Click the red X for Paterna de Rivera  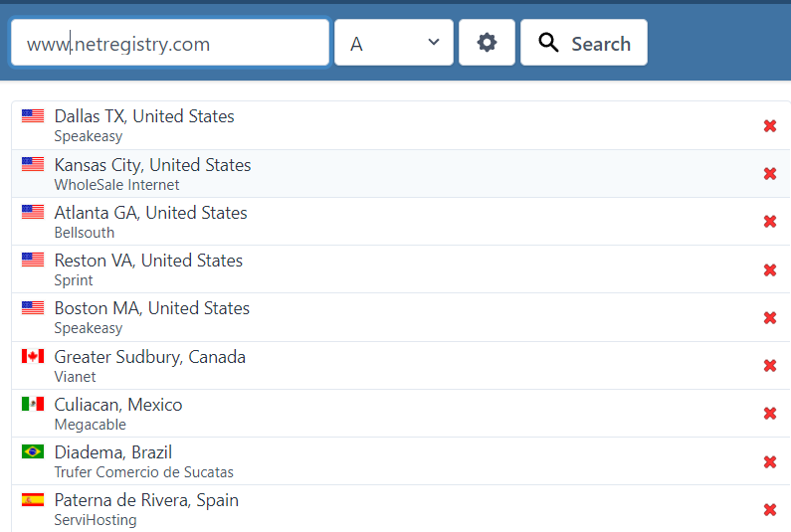(770, 510)
